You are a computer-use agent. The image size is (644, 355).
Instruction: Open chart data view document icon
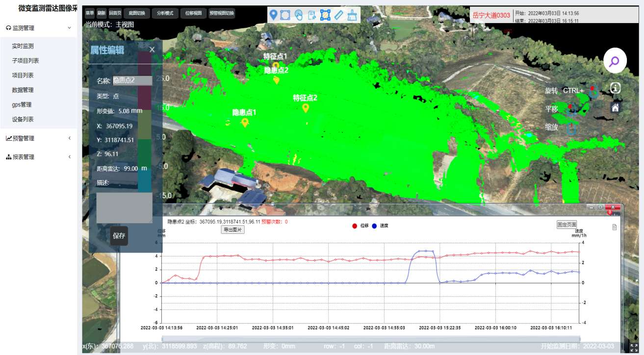pos(615,227)
